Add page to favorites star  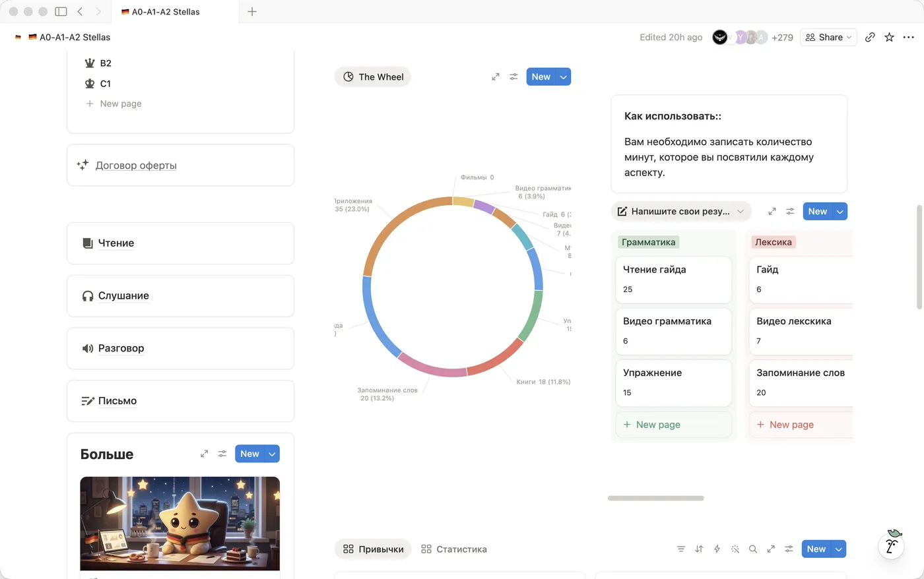[889, 37]
